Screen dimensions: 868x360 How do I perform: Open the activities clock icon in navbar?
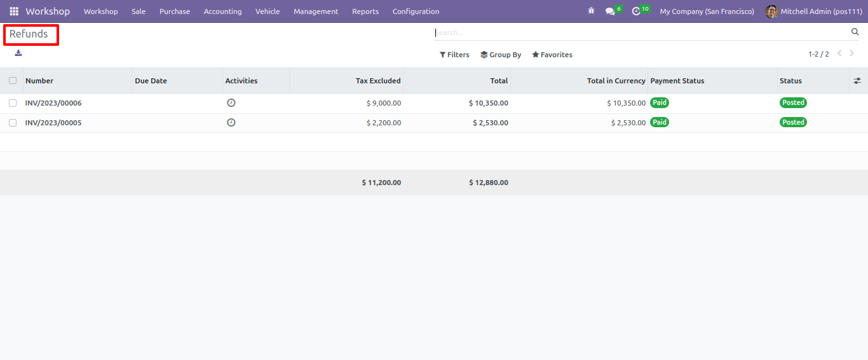[x=636, y=11]
